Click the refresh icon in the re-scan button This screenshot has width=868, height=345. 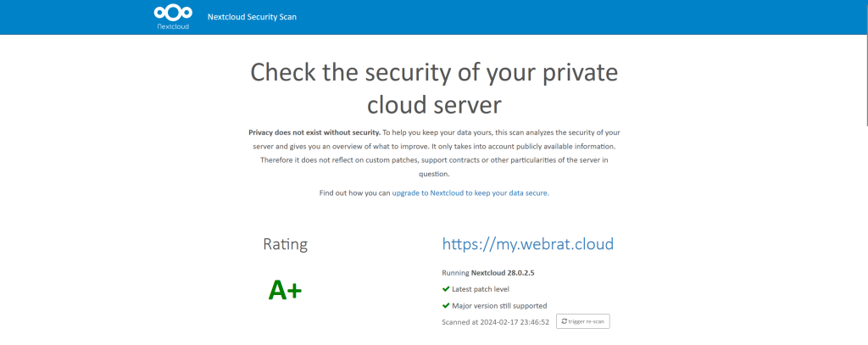[565, 321]
